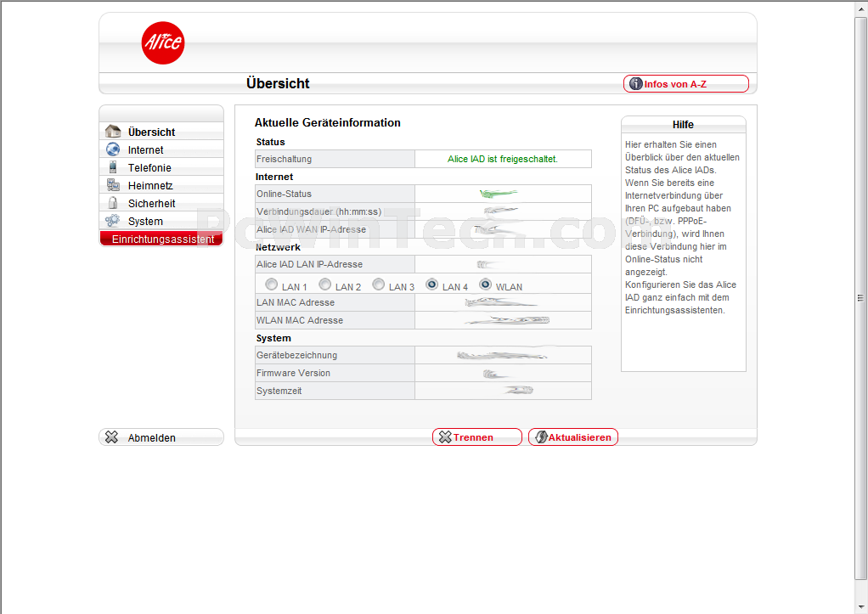Select the WLAN radio button
Image resolution: width=868 pixels, height=614 pixels.
(x=486, y=284)
